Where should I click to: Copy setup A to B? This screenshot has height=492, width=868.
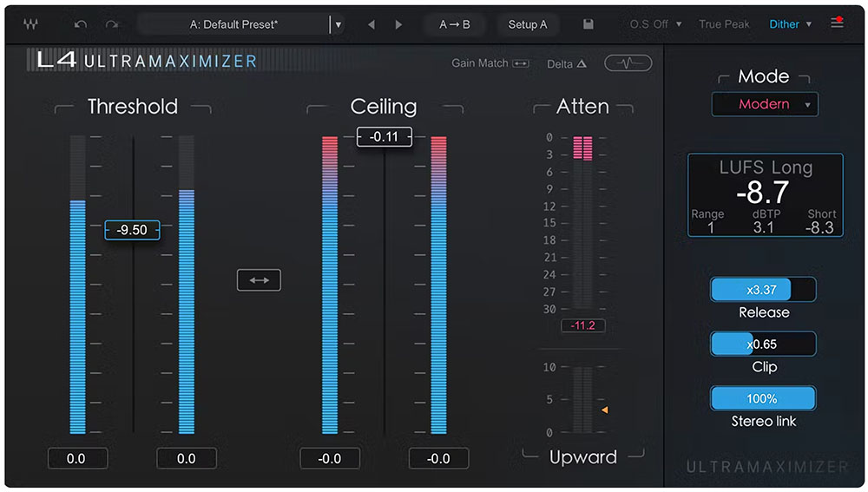455,24
